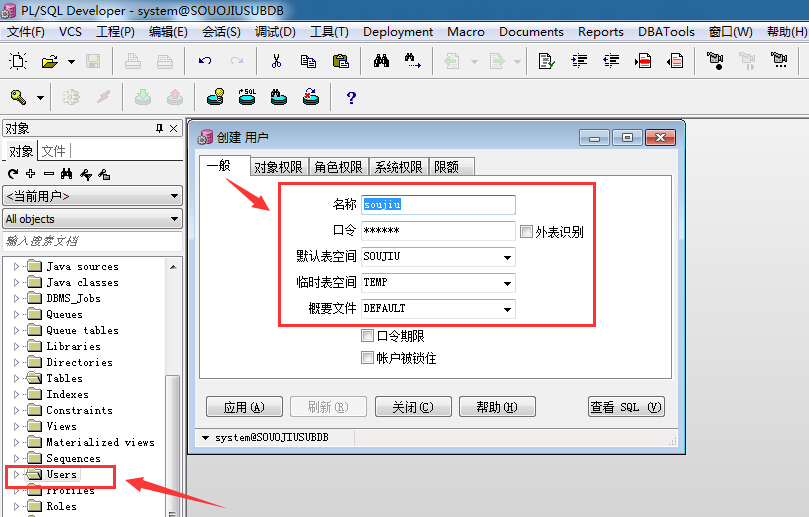Click the 名称 input field
This screenshot has width=809, height=517.
coord(438,205)
